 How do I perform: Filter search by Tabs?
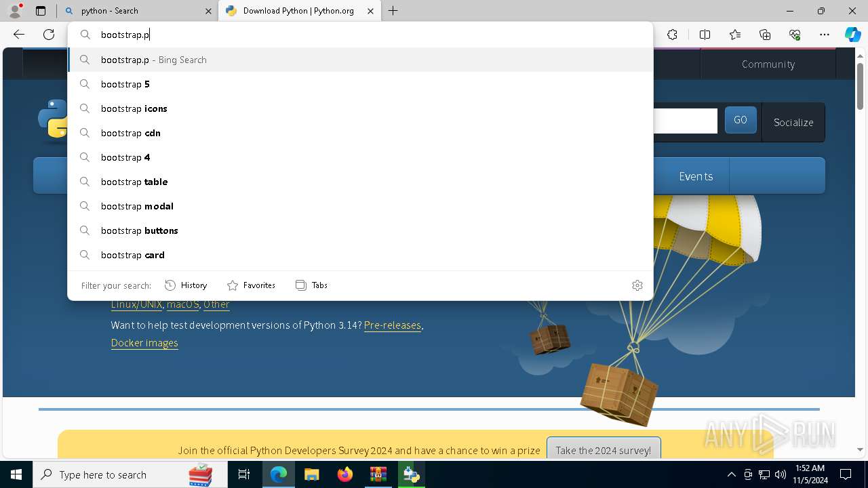(312, 285)
